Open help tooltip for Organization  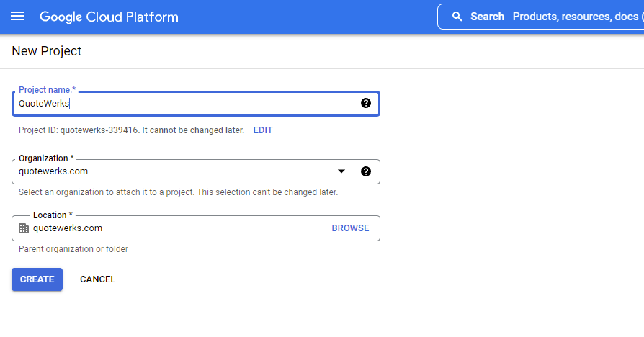pos(366,171)
